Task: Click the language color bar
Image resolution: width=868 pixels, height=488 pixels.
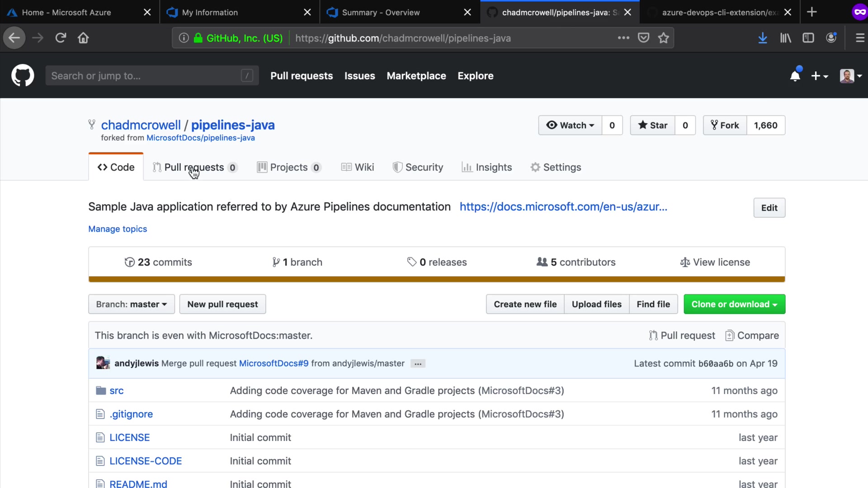Action: click(x=436, y=279)
